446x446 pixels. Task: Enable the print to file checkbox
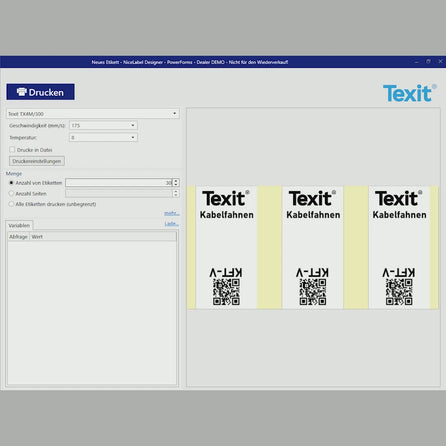(12, 150)
